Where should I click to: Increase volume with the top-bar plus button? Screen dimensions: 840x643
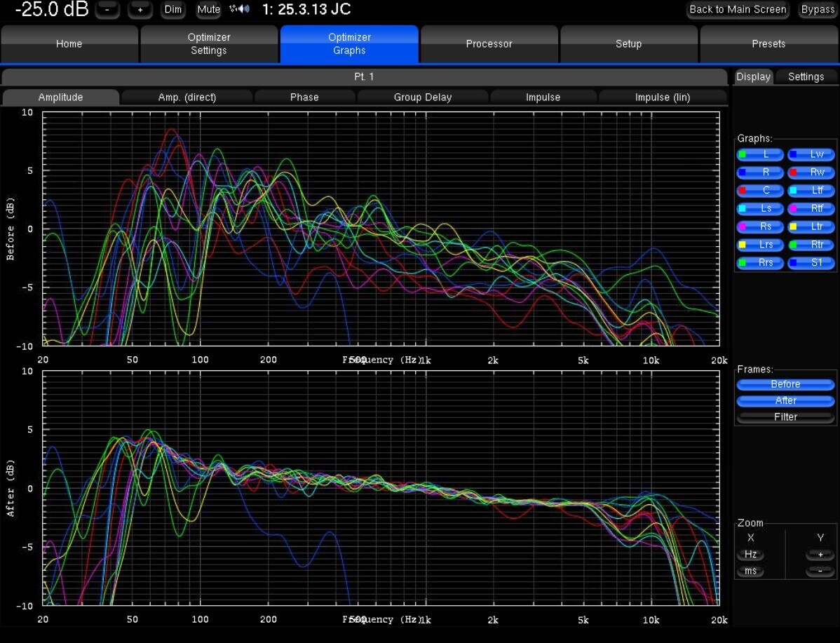click(x=140, y=10)
